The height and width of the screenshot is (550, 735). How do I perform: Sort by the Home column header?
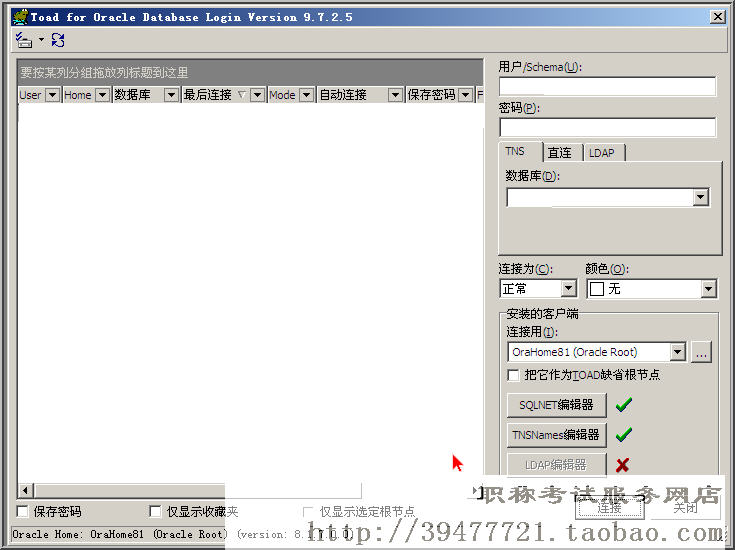(x=78, y=95)
